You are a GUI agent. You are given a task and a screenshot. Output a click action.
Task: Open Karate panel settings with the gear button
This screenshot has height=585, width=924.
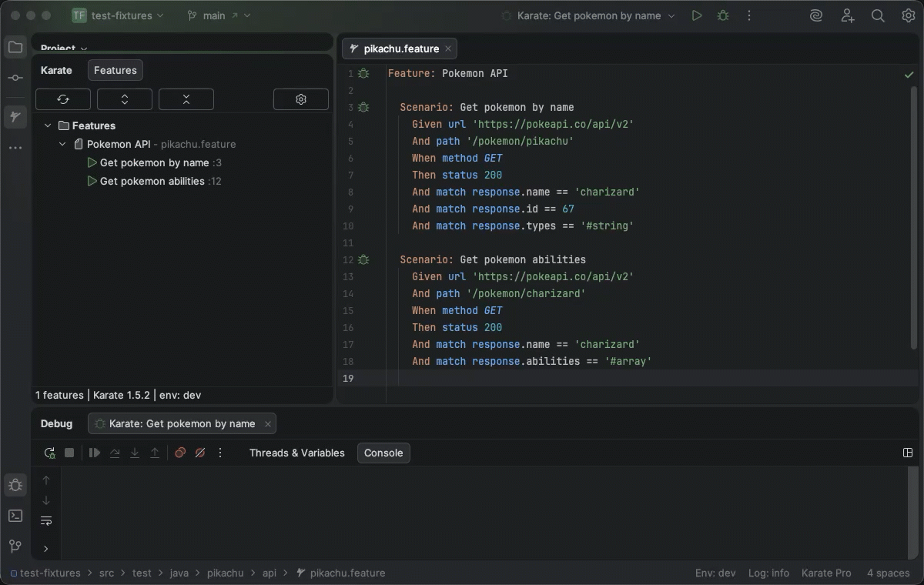click(300, 99)
